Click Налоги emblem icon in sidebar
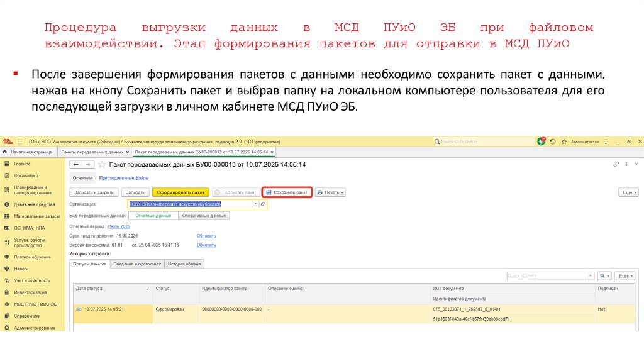644x361 pixels. pos(6,269)
